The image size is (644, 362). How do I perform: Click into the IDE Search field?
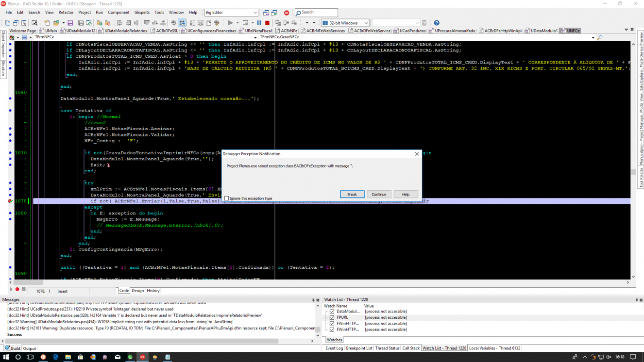tap(316, 12)
